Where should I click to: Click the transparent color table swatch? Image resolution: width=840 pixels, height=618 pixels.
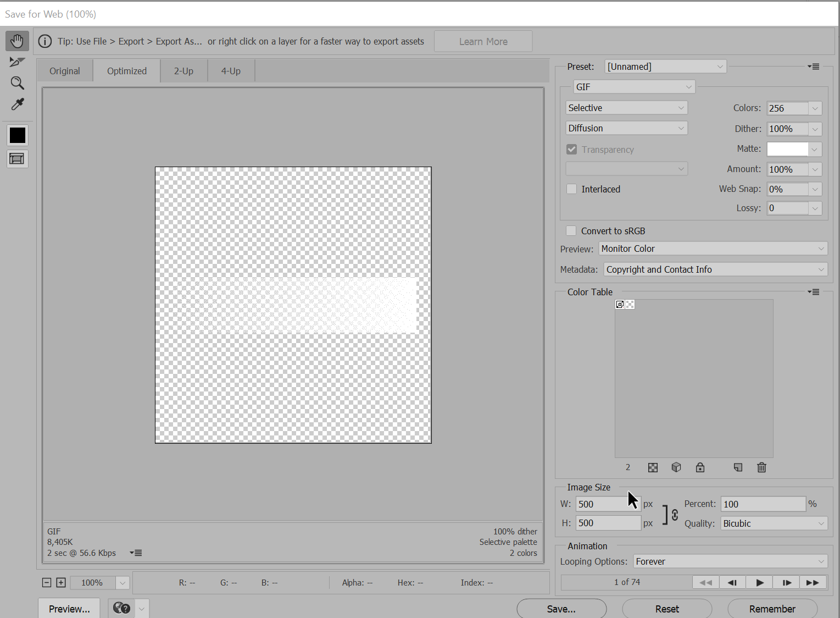[x=630, y=305]
